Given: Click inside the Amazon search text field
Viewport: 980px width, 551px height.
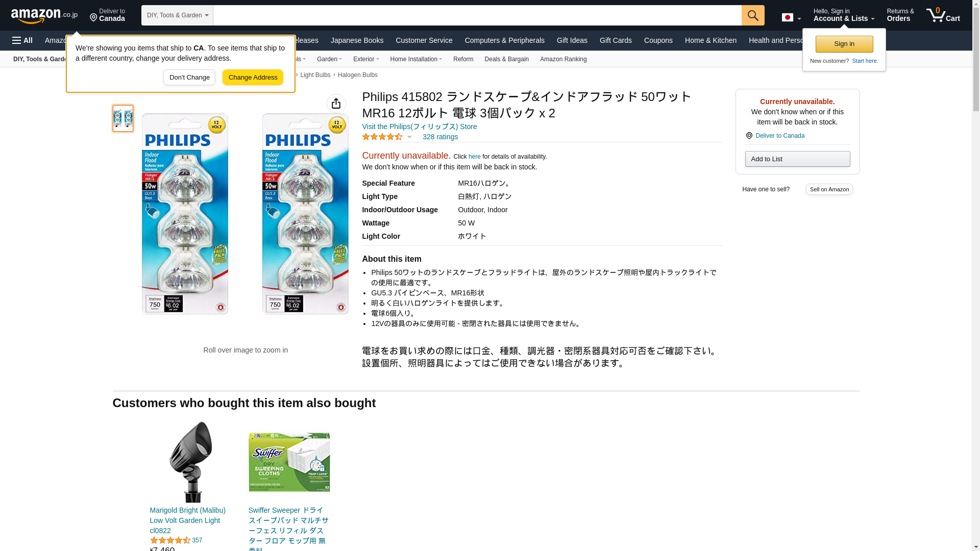Looking at the screenshot, I should pos(477,15).
